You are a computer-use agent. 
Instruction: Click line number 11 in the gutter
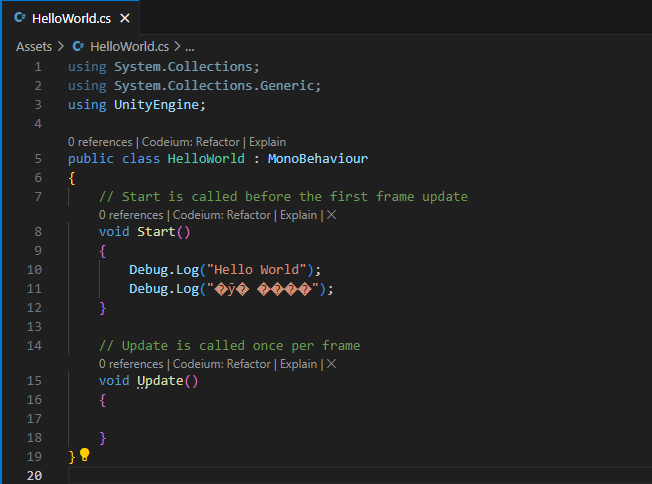pyautogui.click(x=34, y=289)
